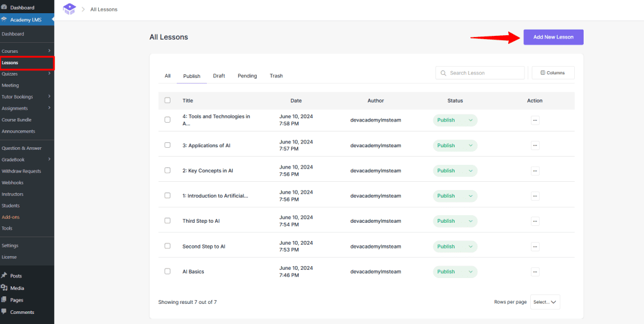
Task: Switch to the Pending tab
Action: (247, 76)
